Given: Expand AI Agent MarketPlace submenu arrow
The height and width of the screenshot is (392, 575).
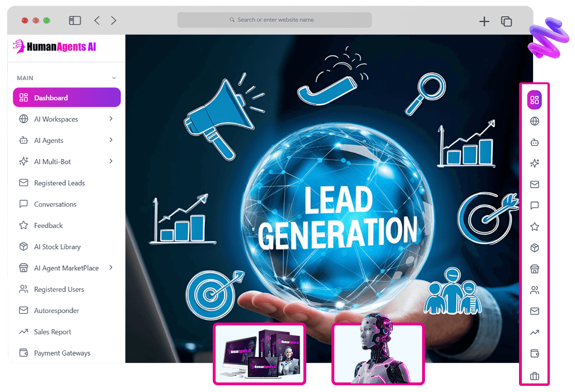Looking at the screenshot, I should pyautogui.click(x=111, y=268).
